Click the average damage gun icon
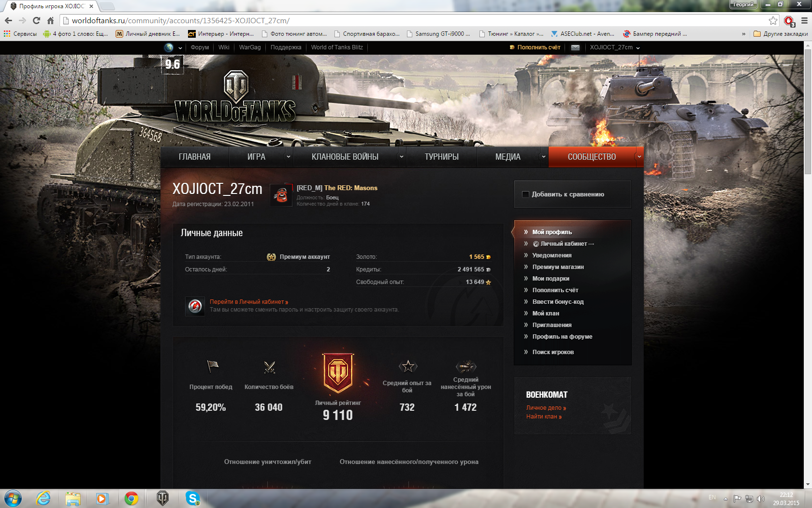The width and height of the screenshot is (812, 508). (x=466, y=366)
